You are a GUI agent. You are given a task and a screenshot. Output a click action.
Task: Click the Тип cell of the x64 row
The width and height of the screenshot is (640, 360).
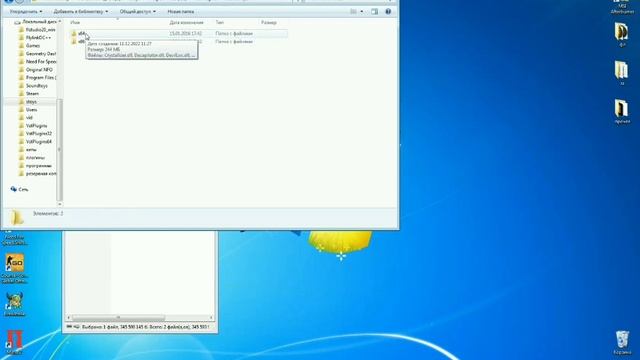[x=234, y=33]
